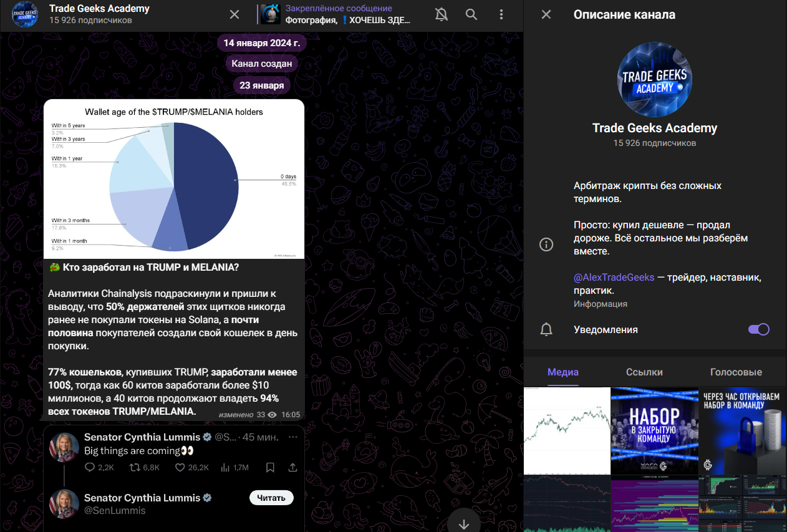The height and width of the screenshot is (532, 787).
Task: Close the channel description panel
Action: [546, 14]
